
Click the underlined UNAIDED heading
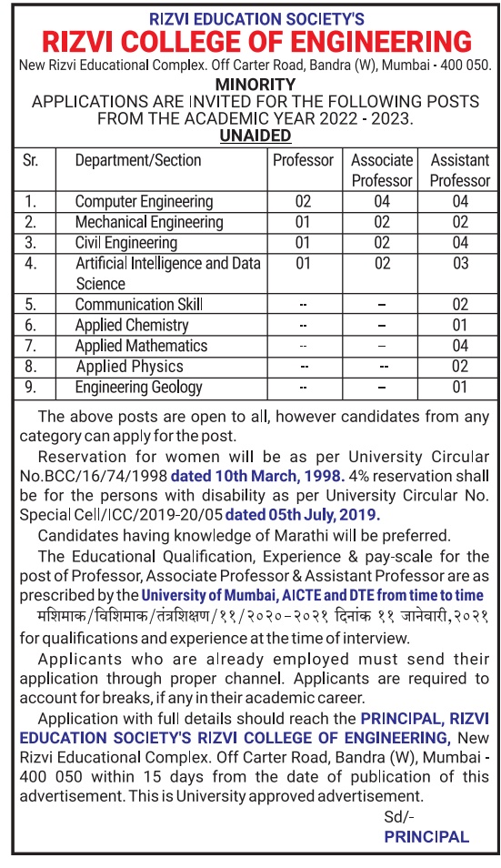pos(256,136)
